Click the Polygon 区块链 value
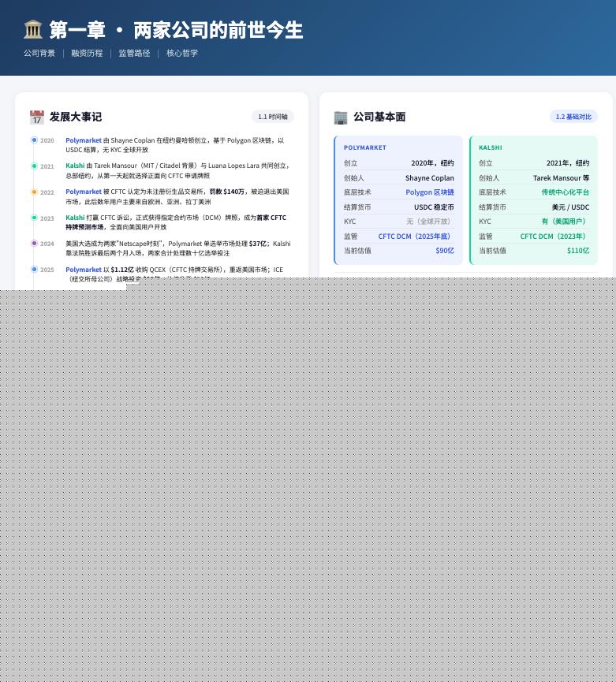Viewport: 616px width, 682px height. pyautogui.click(x=430, y=192)
